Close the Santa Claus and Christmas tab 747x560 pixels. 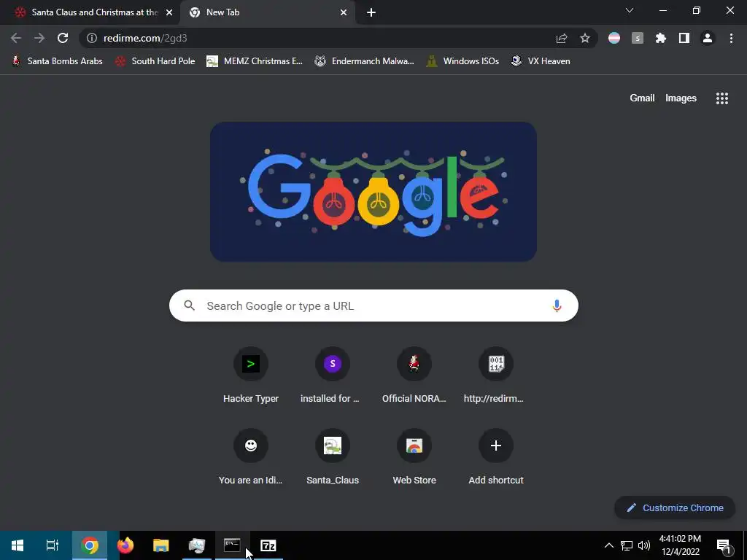[x=169, y=13]
